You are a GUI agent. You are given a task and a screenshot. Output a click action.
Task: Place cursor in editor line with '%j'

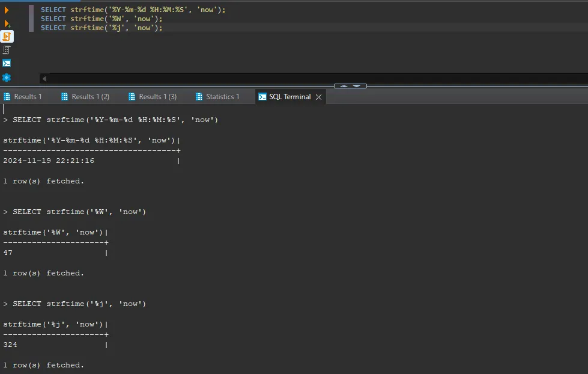(102, 28)
